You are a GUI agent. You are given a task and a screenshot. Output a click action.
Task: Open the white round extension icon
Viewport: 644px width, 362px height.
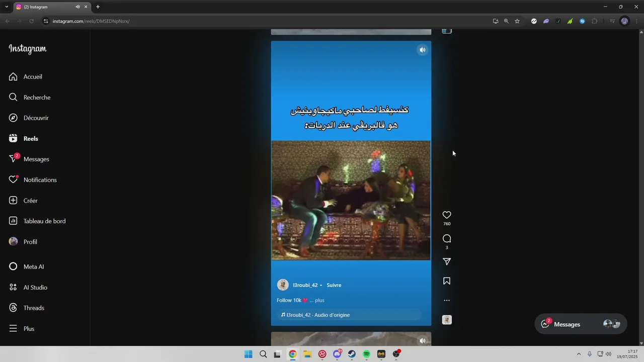(x=534, y=21)
